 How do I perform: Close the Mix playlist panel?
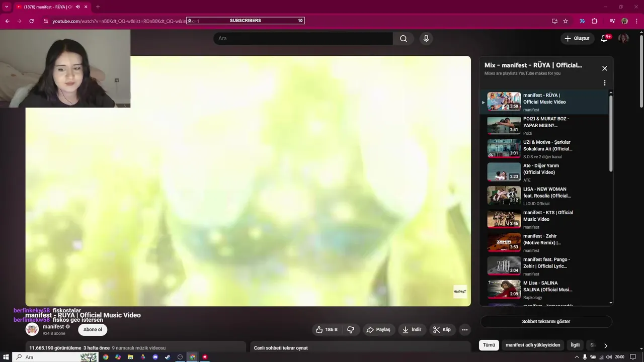605,68
